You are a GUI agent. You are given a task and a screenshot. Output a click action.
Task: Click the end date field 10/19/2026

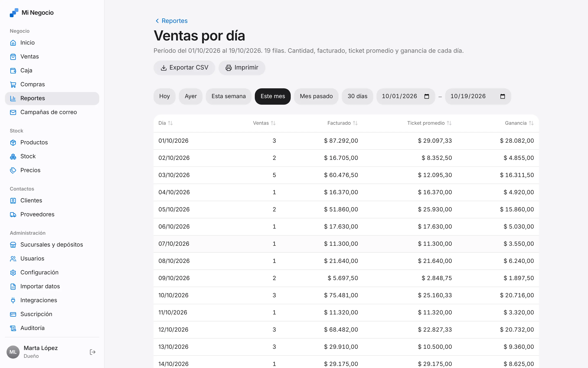[478, 96]
